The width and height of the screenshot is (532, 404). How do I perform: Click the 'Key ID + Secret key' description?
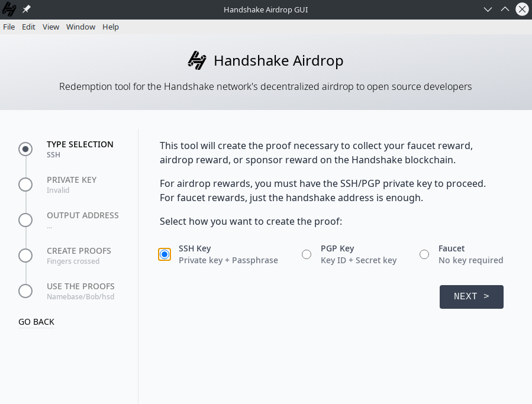tap(359, 260)
